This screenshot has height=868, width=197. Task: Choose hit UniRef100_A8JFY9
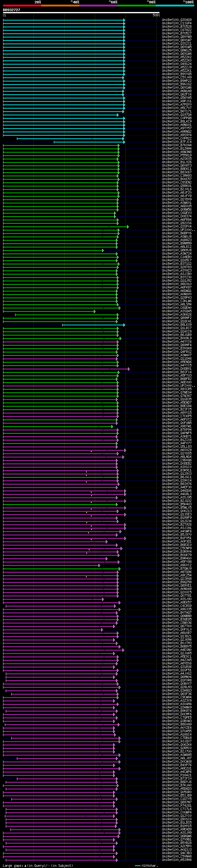177,196
